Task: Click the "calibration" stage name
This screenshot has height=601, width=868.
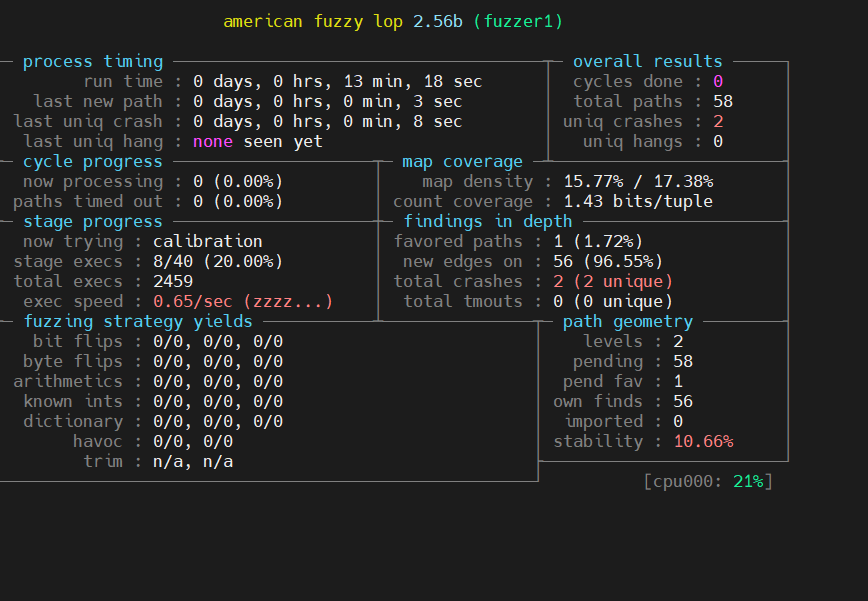Action: pos(207,242)
